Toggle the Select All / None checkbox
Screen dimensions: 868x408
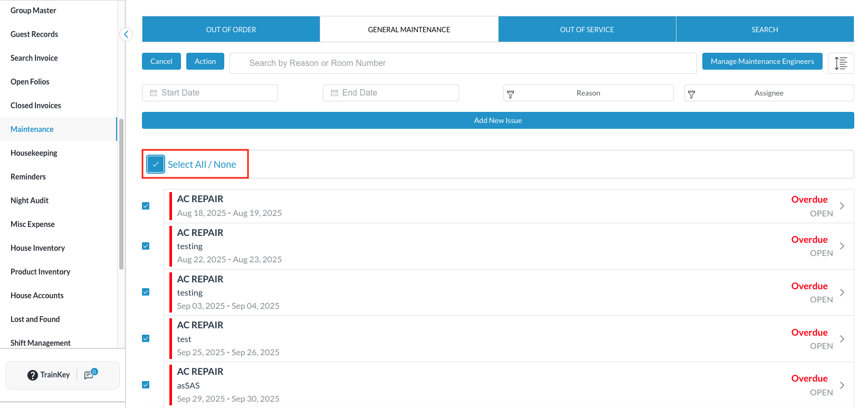click(156, 164)
